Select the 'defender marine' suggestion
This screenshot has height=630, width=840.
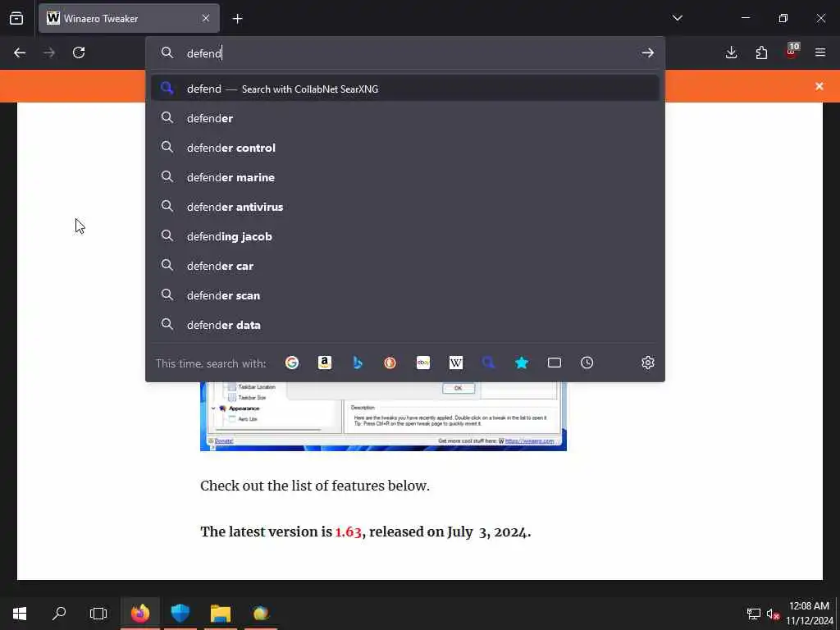point(405,177)
